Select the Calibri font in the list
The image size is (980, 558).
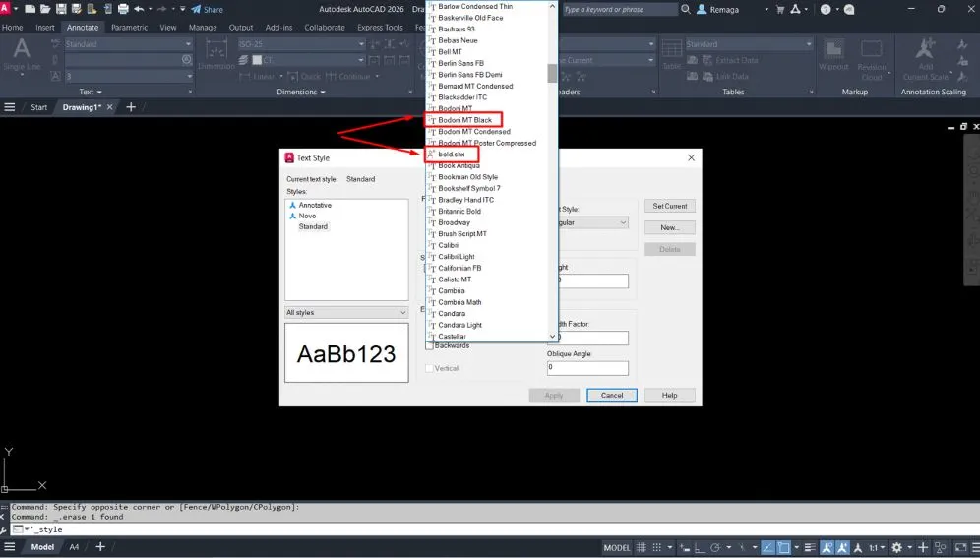tap(448, 246)
